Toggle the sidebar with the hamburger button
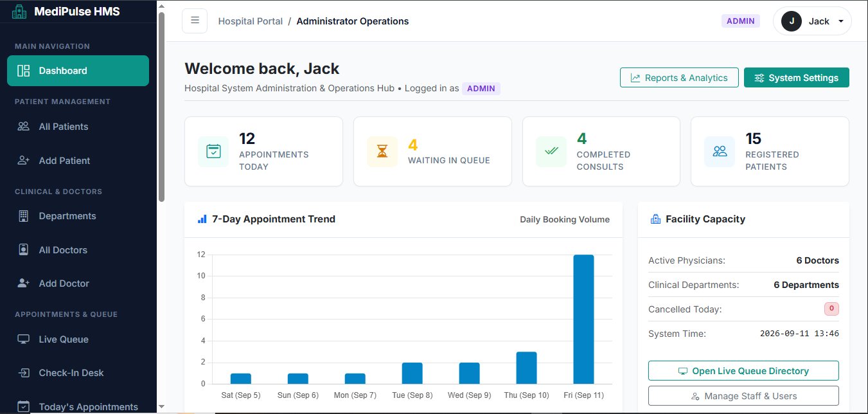Image resolution: width=868 pixels, height=414 pixels. (x=195, y=21)
